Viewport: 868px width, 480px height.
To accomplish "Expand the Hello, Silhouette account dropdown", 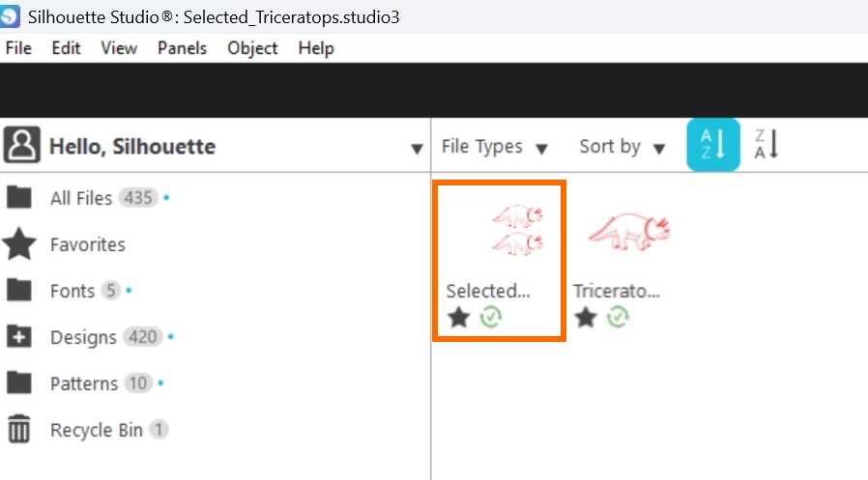I will (x=417, y=149).
